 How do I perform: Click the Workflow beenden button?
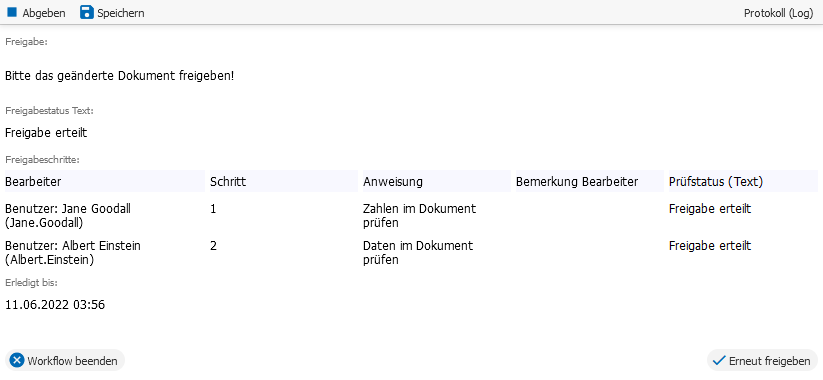[65, 360]
